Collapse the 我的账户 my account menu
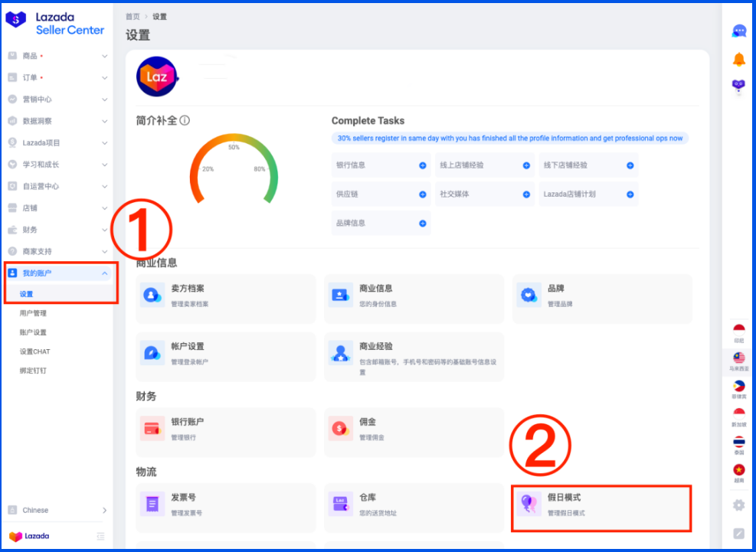 (x=104, y=273)
